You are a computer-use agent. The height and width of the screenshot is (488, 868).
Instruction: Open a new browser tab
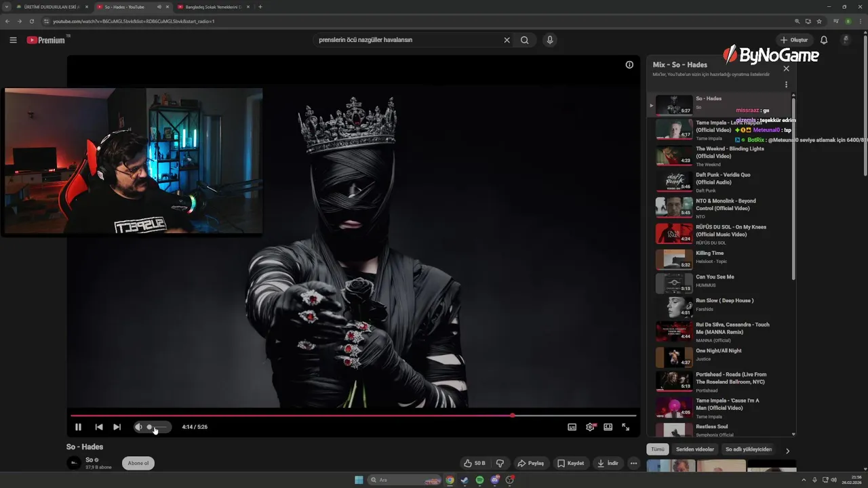click(260, 7)
